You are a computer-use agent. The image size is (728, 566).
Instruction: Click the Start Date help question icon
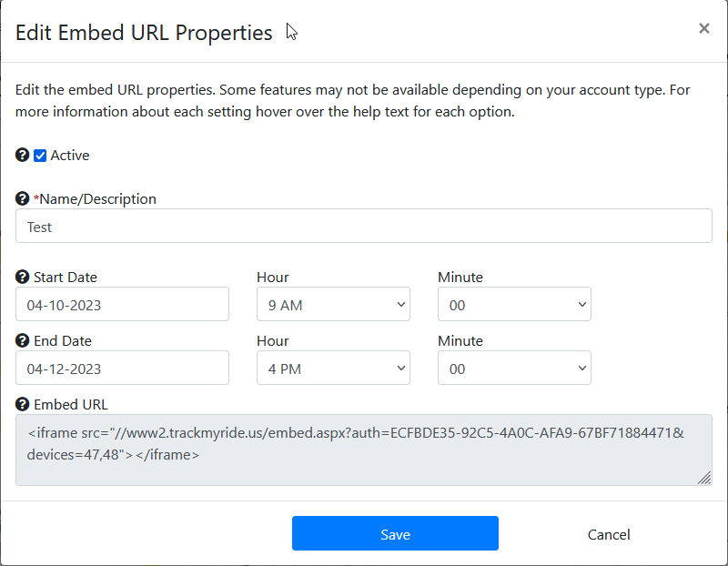click(x=22, y=277)
